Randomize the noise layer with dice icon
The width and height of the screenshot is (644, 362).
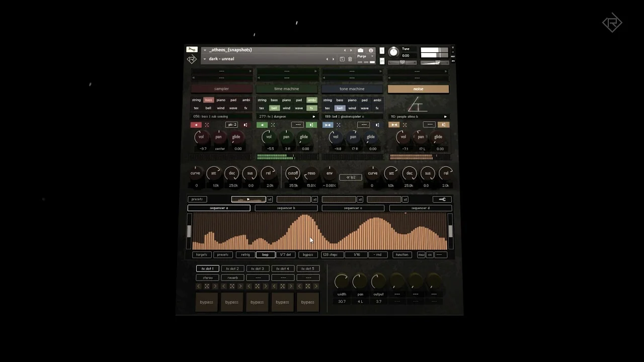[405, 125]
